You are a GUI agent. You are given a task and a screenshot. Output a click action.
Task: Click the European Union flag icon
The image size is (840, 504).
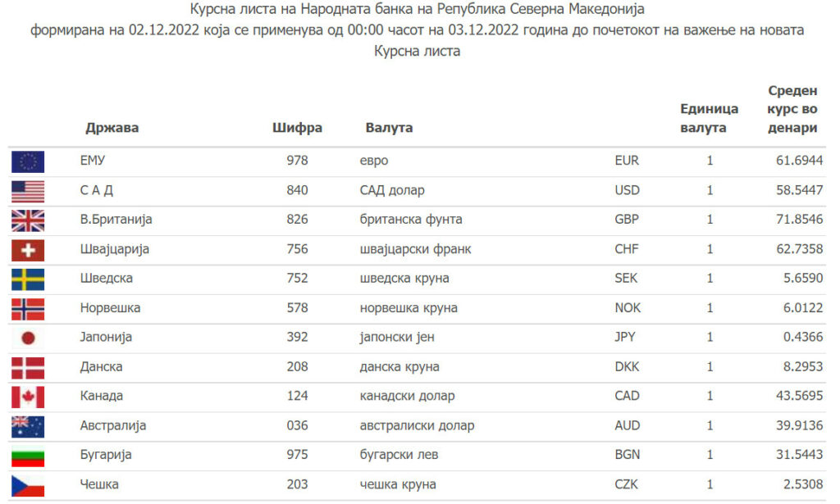coord(28,161)
